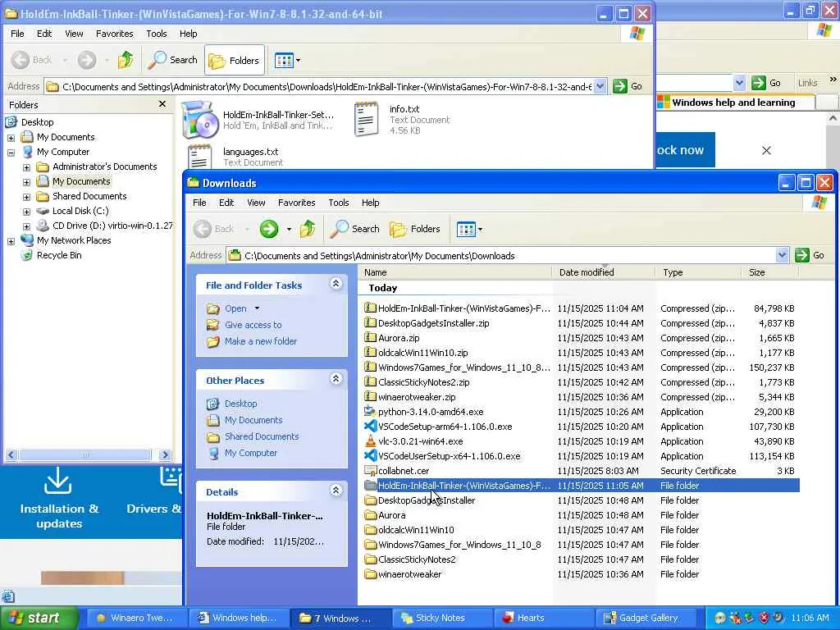Open the Start menu
Viewport: 840px width, 630px height.
point(39,619)
